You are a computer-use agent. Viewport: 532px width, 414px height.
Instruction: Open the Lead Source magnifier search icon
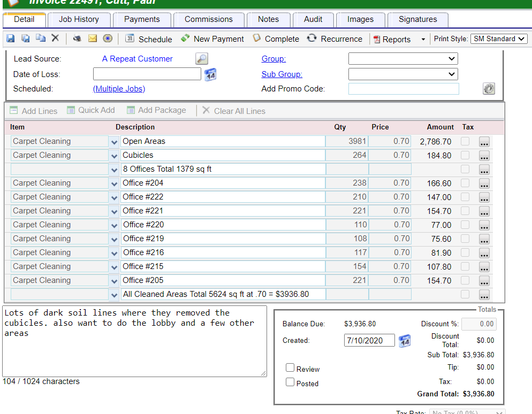pos(201,59)
